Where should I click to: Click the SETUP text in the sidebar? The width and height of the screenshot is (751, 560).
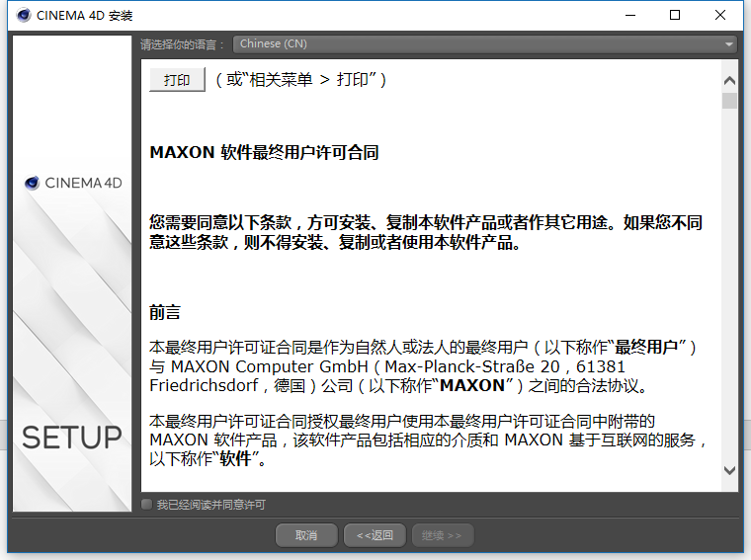(x=72, y=438)
